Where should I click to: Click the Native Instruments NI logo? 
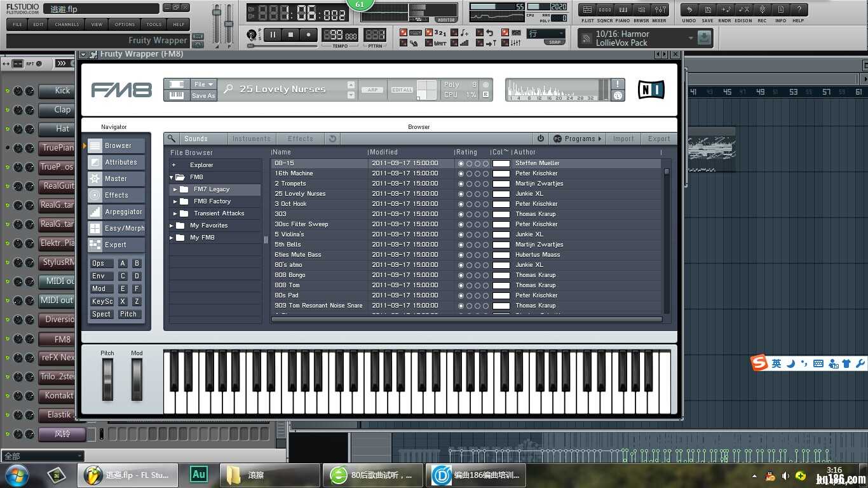pyautogui.click(x=651, y=90)
